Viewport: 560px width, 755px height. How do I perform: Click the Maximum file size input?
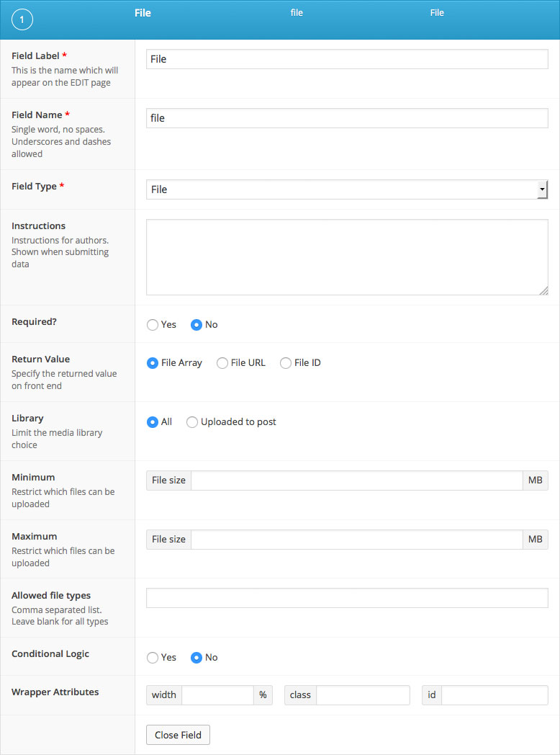(356, 540)
